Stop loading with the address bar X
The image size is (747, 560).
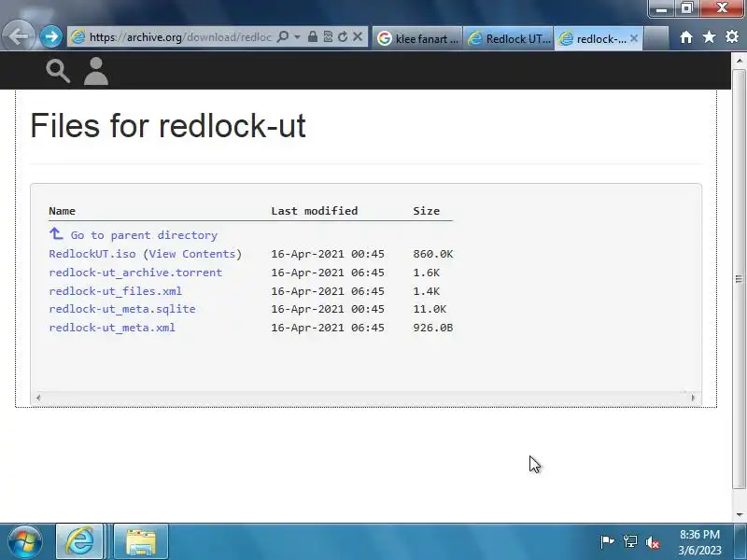coord(358,36)
